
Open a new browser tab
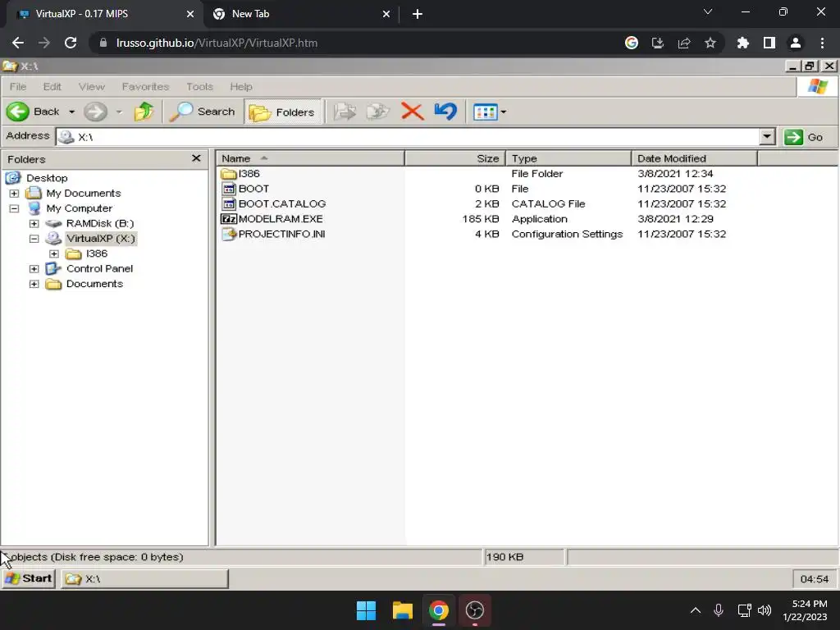click(x=418, y=14)
